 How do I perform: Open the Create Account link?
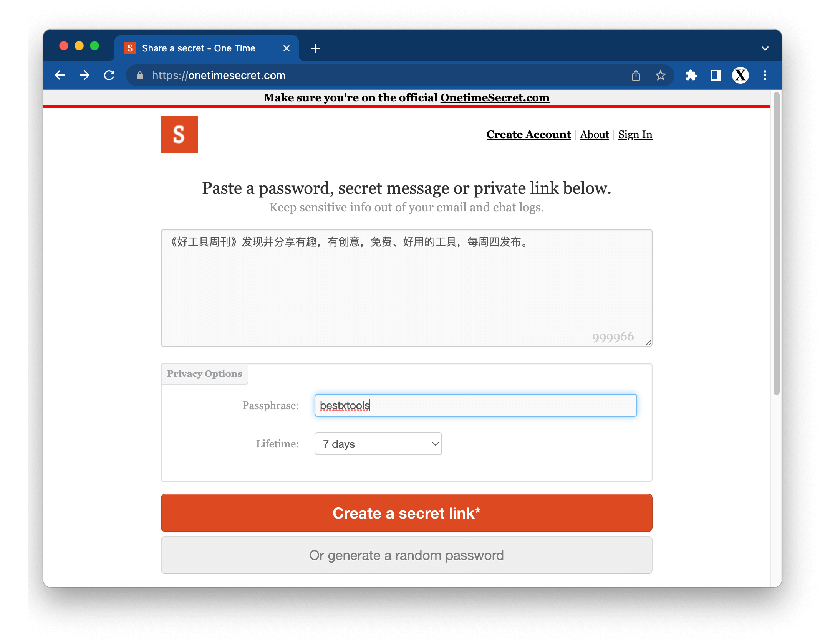click(x=528, y=135)
